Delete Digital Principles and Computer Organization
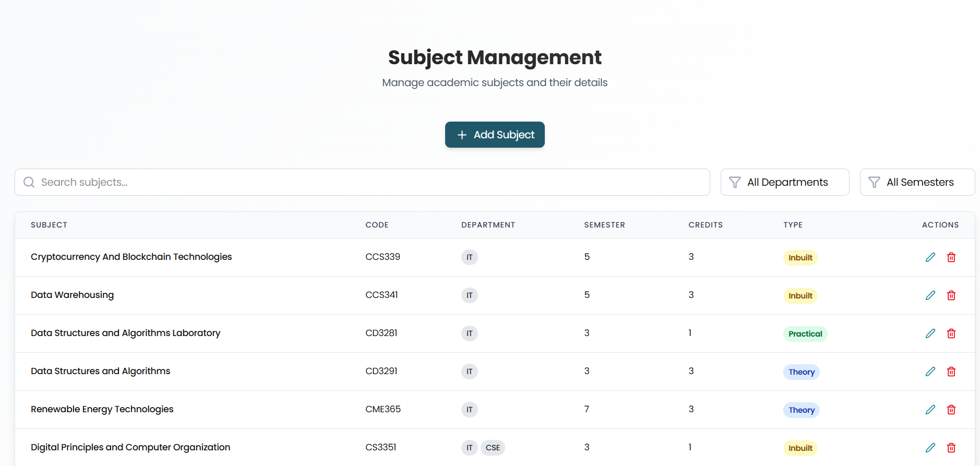Viewport: 980px width, 466px height. click(x=951, y=448)
